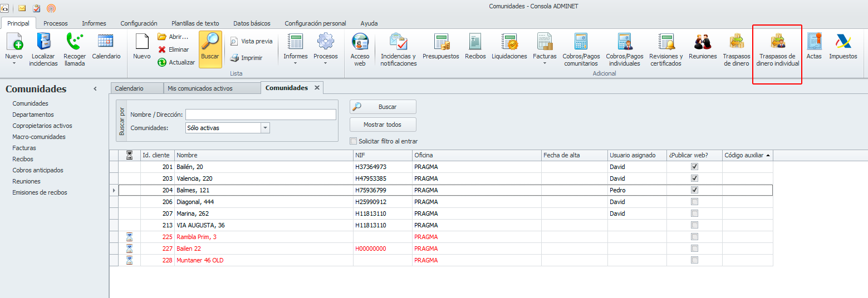Expand the Informes ribbon dropdown
This screenshot has height=298, width=868.
click(295, 63)
